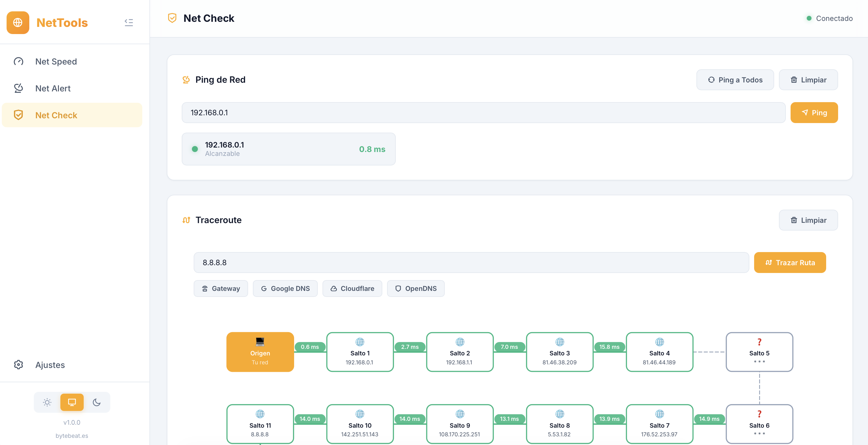This screenshot has width=868, height=445.
Task: Collapse the sidebar with the toggle icon
Action: 129,23
